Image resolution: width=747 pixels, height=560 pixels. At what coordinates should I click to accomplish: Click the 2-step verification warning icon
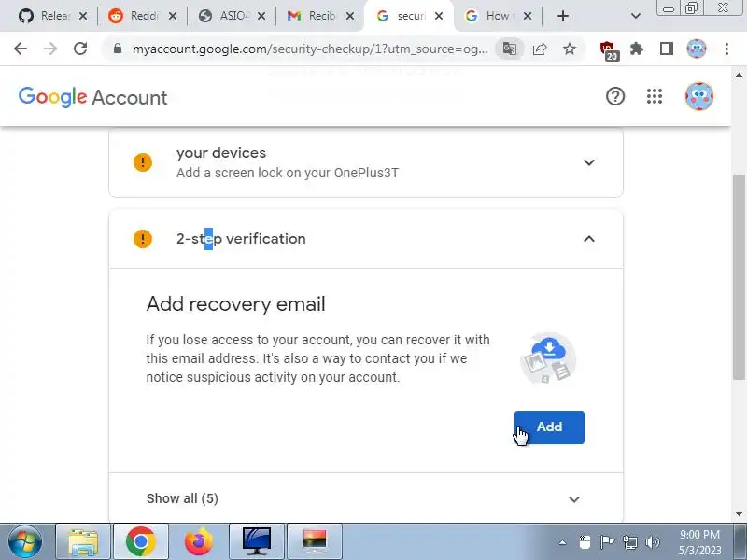(x=143, y=239)
